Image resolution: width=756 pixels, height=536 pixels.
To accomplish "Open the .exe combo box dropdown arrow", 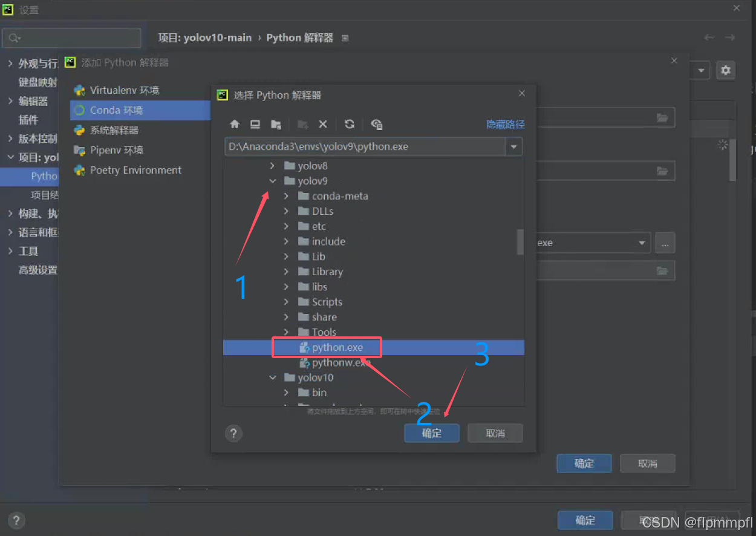I will (642, 243).
